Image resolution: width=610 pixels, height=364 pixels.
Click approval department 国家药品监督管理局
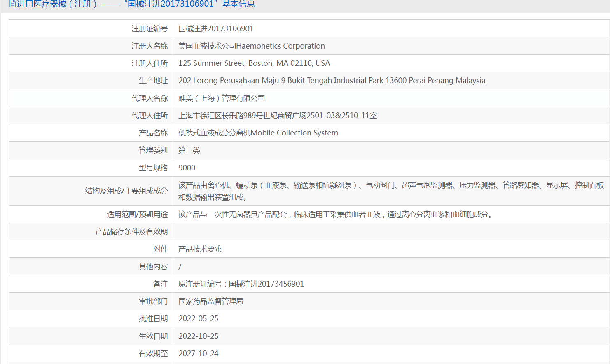click(x=210, y=301)
